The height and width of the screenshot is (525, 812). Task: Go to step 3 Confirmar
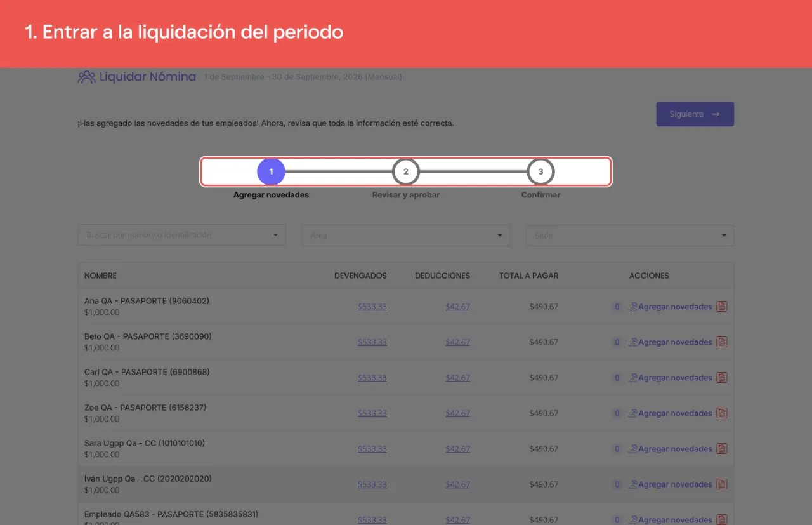(x=540, y=171)
